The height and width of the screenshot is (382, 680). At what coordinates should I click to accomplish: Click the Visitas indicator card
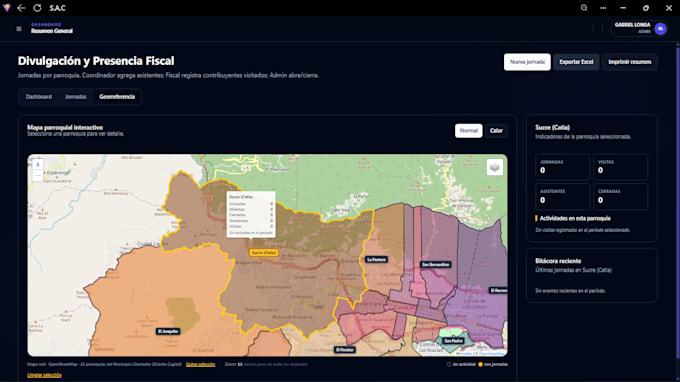[620, 167]
